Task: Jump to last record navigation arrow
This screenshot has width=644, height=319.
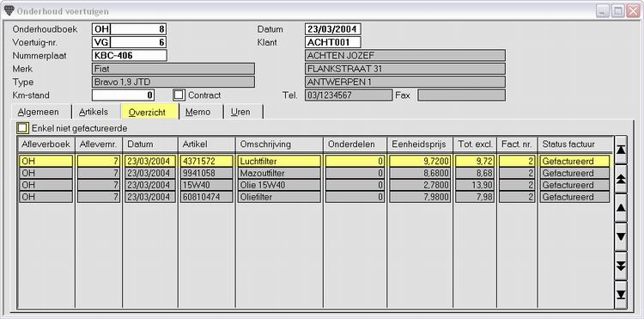Action: coord(621,295)
